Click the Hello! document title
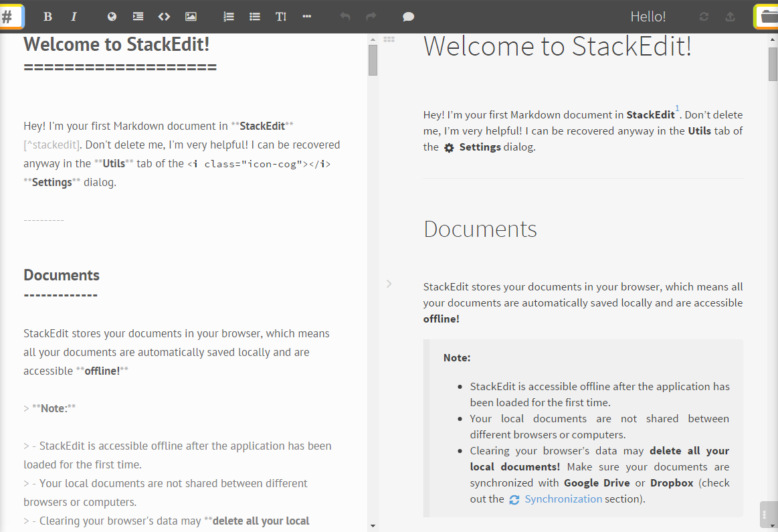 [x=648, y=16]
